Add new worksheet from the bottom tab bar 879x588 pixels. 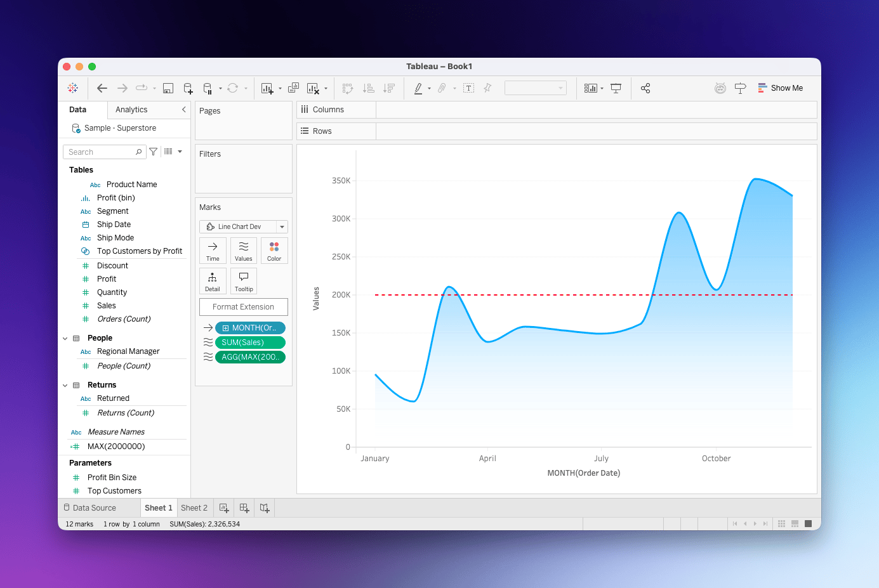(x=224, y=508)
